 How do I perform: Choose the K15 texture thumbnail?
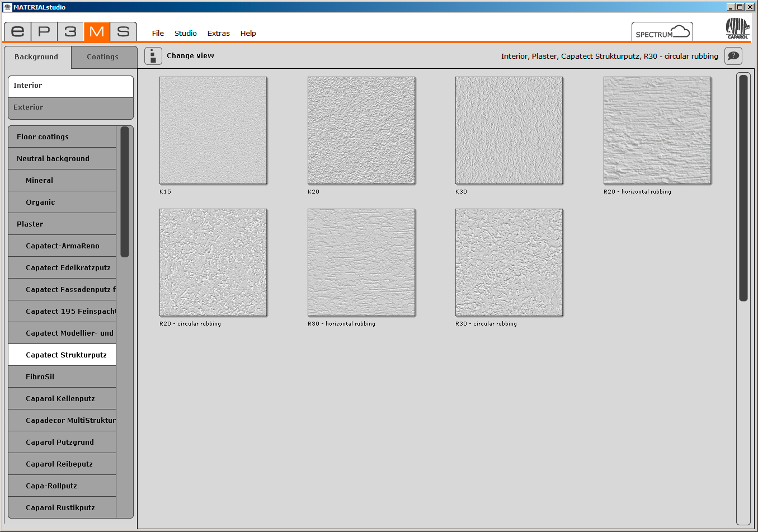(213, 130)
